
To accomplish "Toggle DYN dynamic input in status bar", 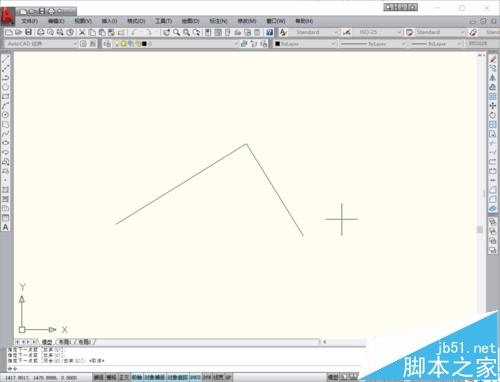I will 207,377.
